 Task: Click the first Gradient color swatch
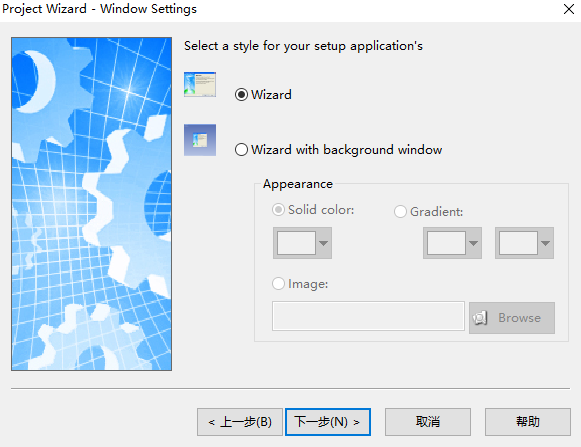(446, 243)
